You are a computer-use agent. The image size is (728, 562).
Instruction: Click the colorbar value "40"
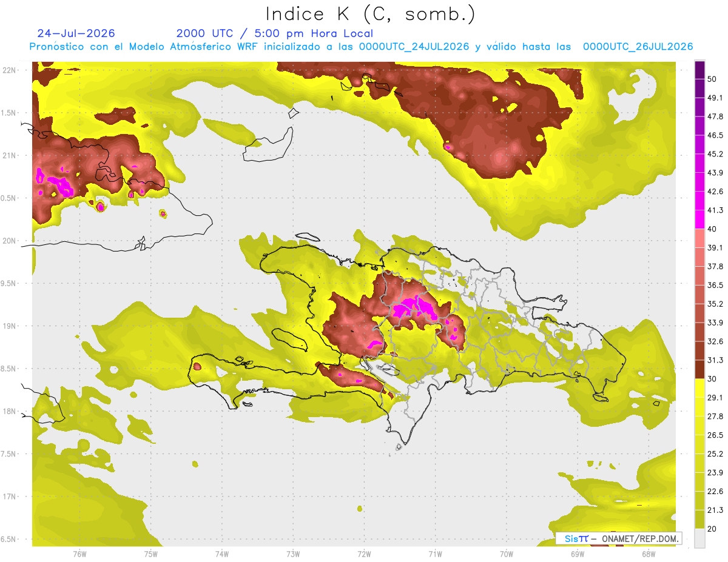[x=713, y=229]
